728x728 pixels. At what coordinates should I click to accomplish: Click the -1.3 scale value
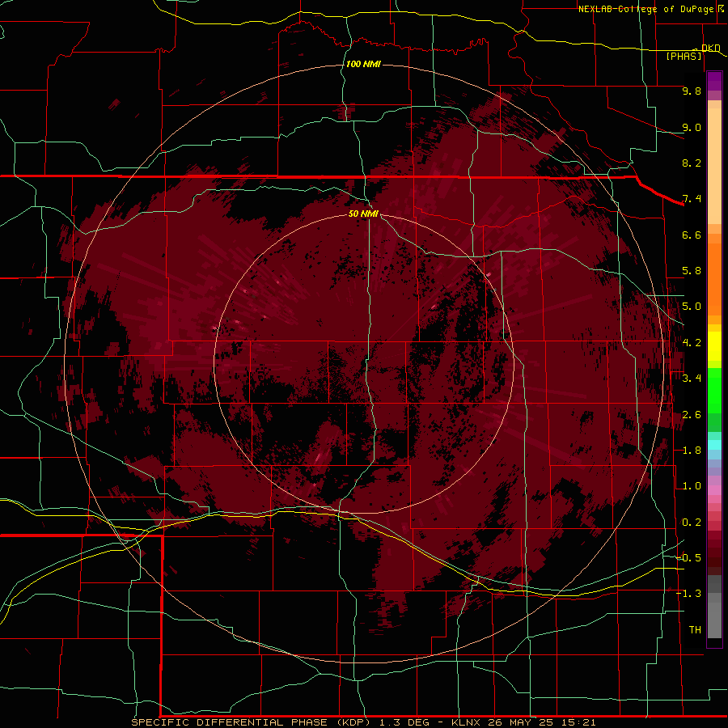[x=689, y=594]
